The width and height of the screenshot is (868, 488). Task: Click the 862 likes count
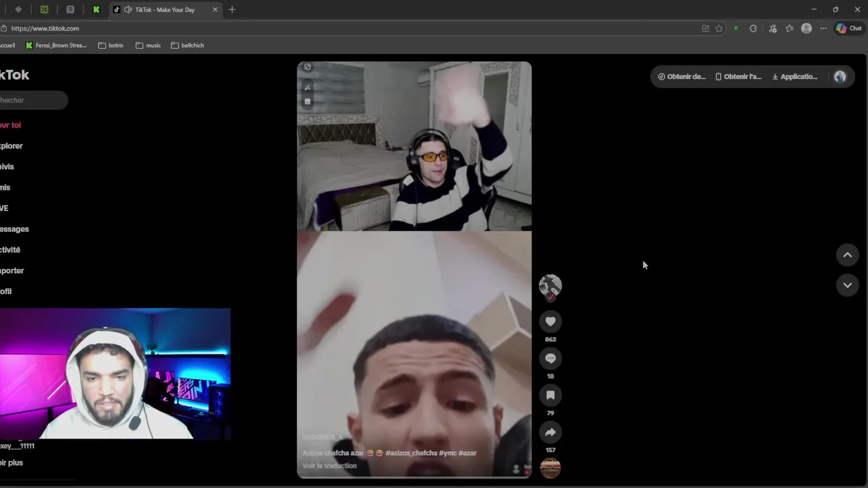click(x=551, y=340)
